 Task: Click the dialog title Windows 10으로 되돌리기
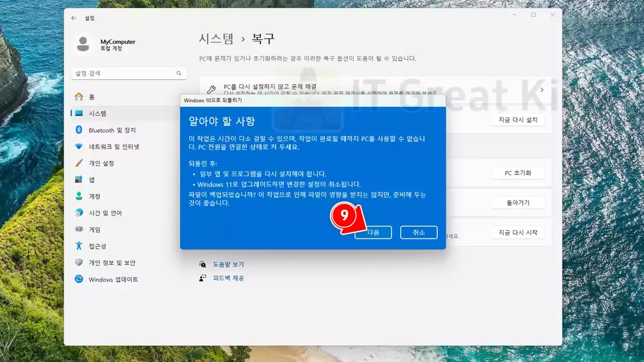click(213, 101)
